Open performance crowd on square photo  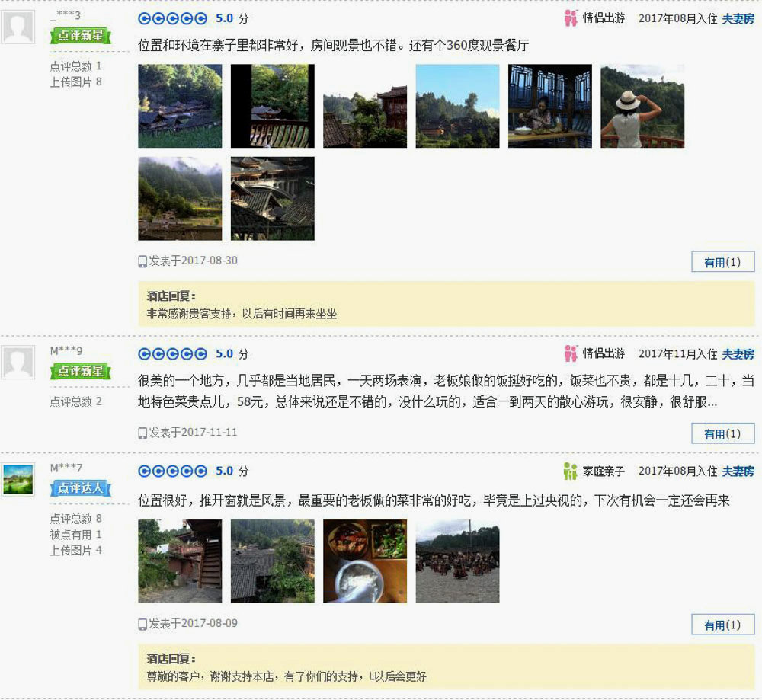pyautogui.click(x=457, y=561)
